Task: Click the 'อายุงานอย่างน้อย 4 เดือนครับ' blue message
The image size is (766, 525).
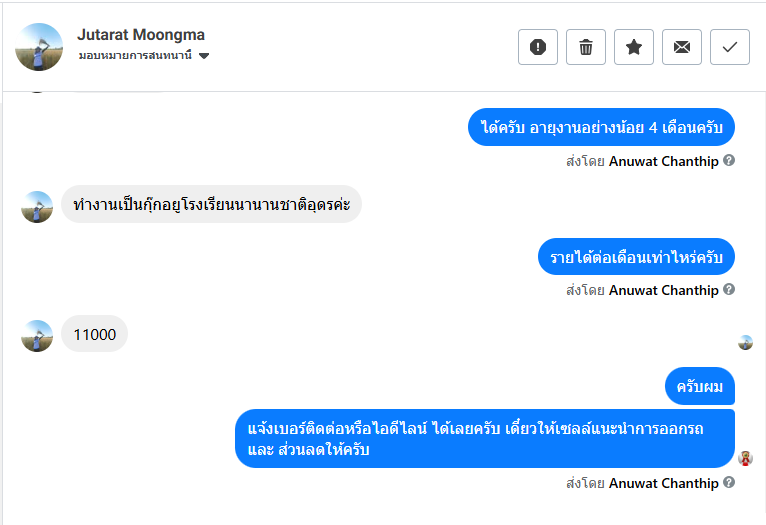Action: coord(601,128)
